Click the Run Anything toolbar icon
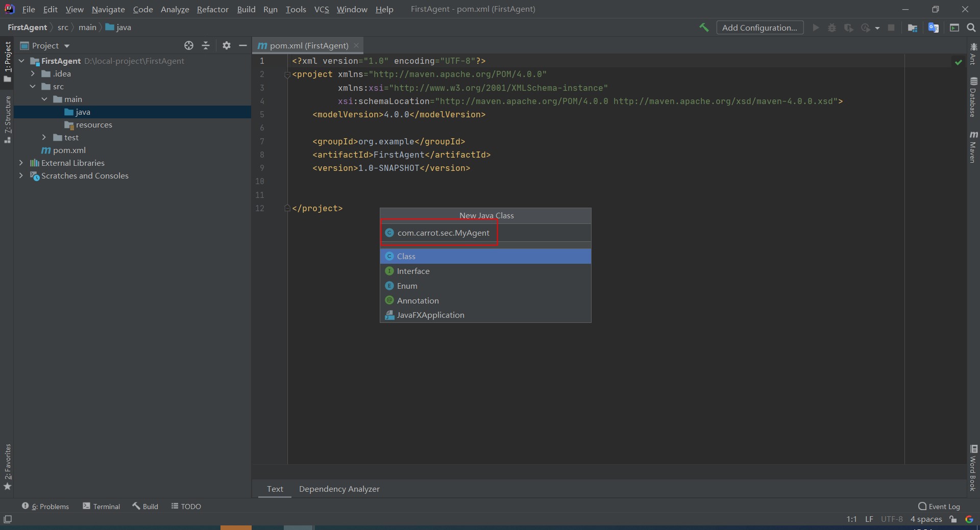Viewport: 980px width, 530px height. pyautogui.click(x=954, y=28)
